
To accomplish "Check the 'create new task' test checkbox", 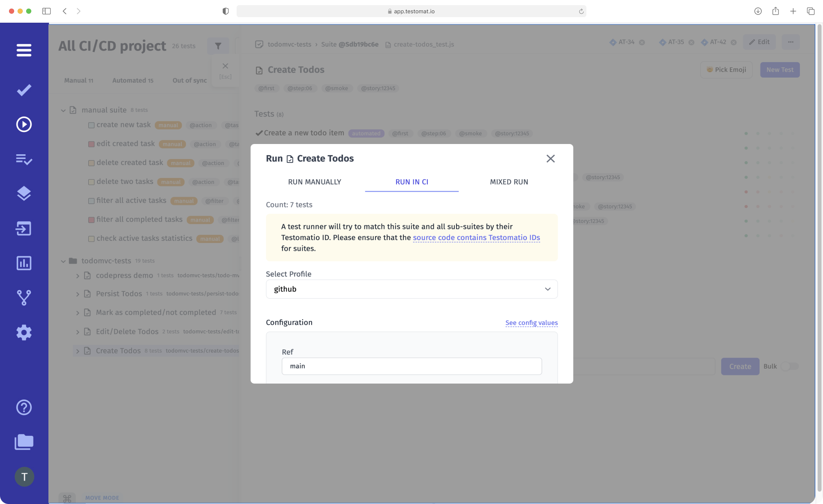I will (x=91, y=125).
